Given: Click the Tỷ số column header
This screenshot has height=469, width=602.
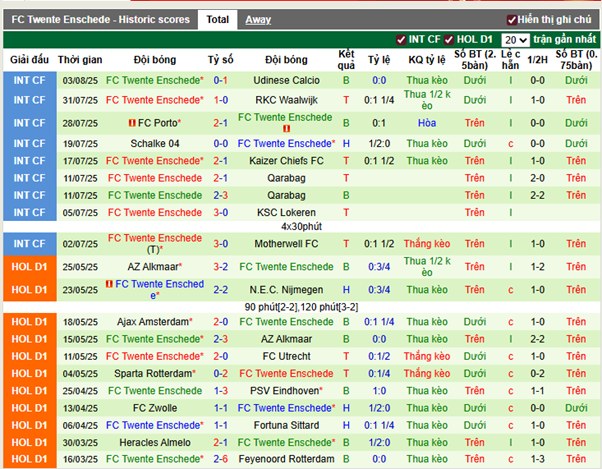Looking at the screenshot, I should [x=221, y=60].
